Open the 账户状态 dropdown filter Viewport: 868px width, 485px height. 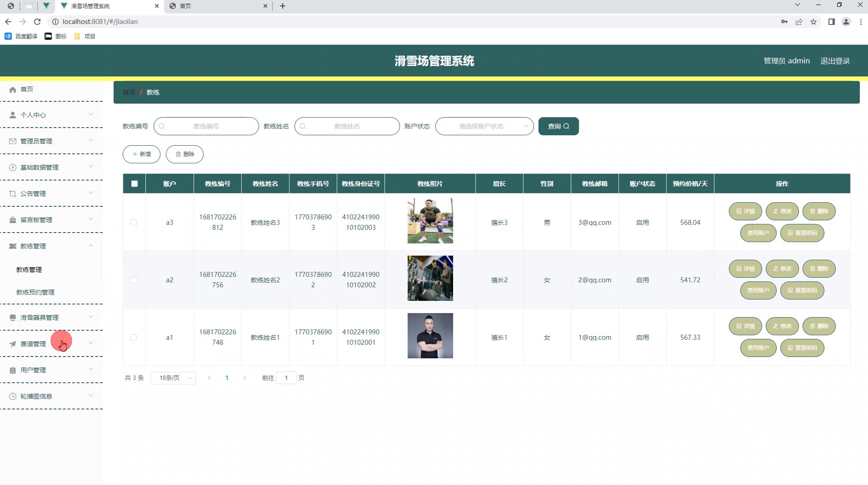[x=484, y=126]
